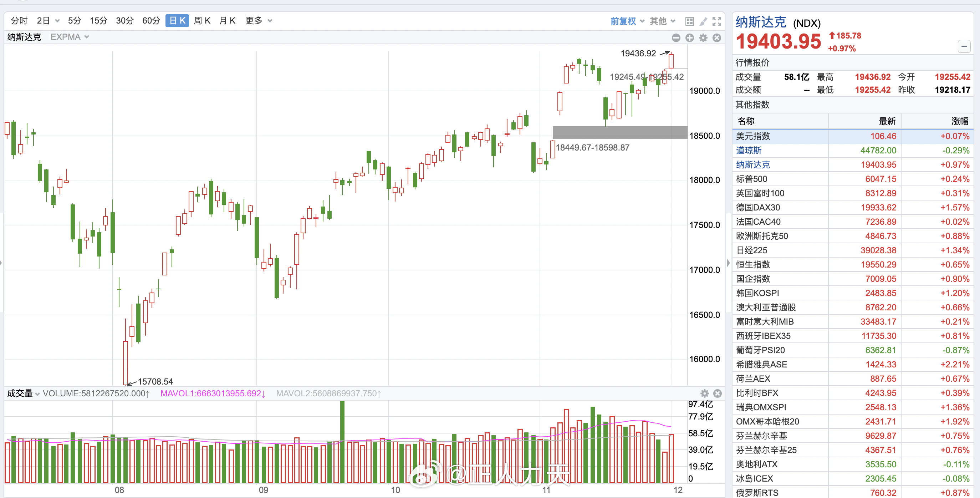980x498 pixels.
Task: Select the 比利时BFX row
Action: point(853,393)
